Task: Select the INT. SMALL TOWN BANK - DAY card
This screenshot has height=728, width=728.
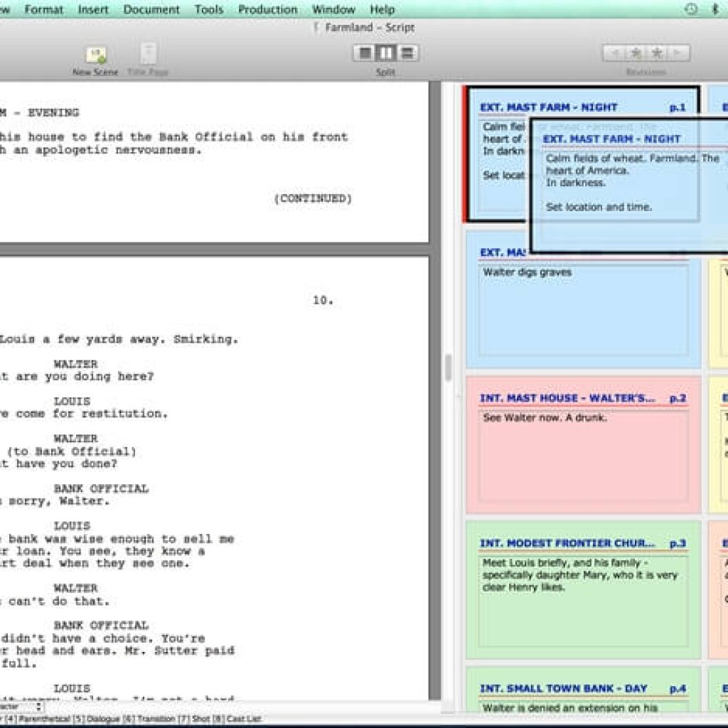Action: tap(583, 690)
